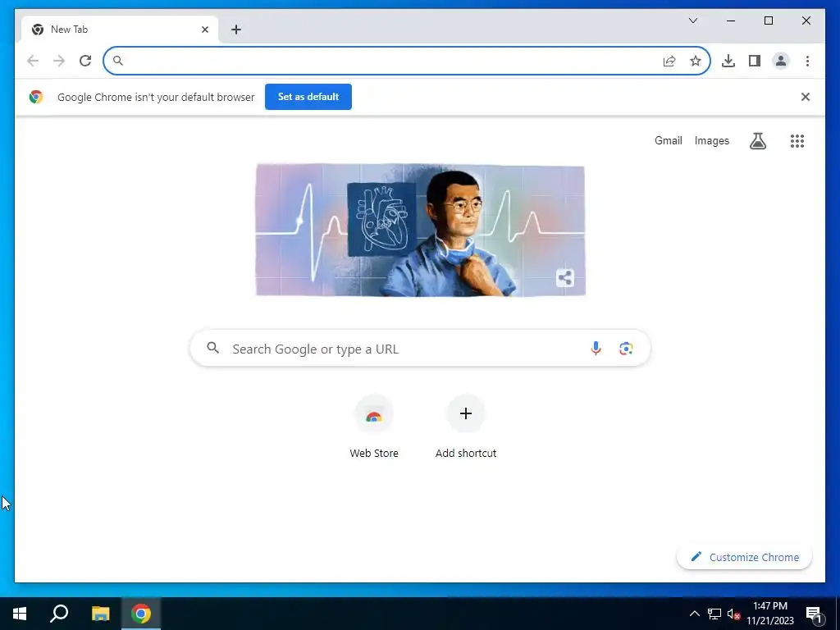Open the notification center icon
This screenshot has width=840, height=630.
[814, 614]
